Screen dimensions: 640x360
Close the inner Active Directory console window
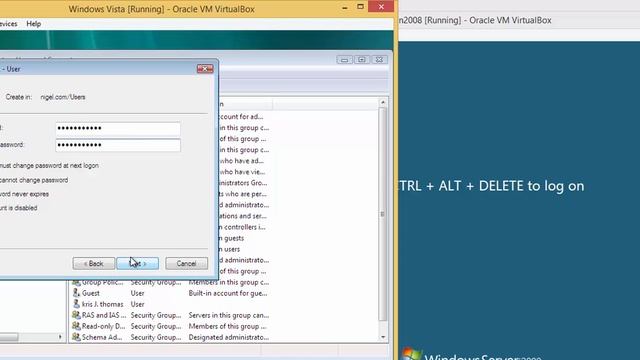379,60
